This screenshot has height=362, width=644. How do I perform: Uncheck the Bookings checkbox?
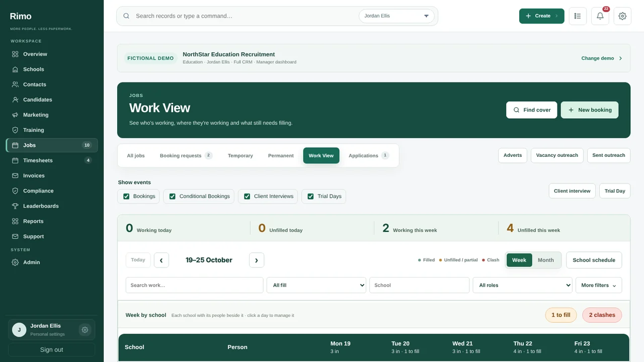[126, 196]
